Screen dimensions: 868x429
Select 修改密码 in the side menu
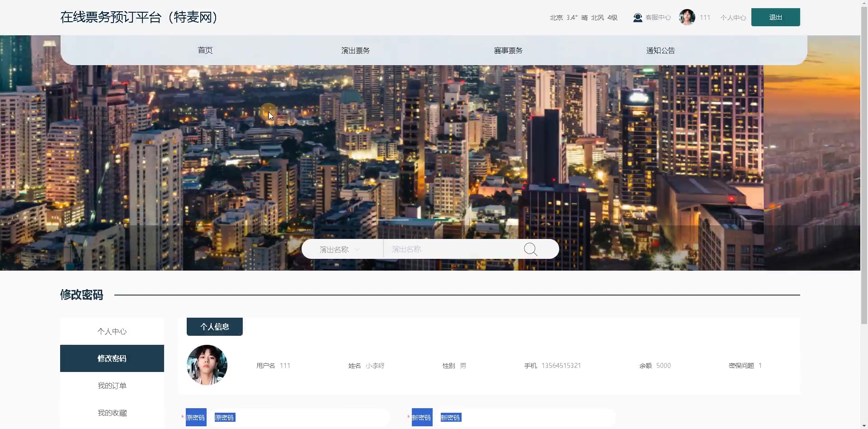112,358
